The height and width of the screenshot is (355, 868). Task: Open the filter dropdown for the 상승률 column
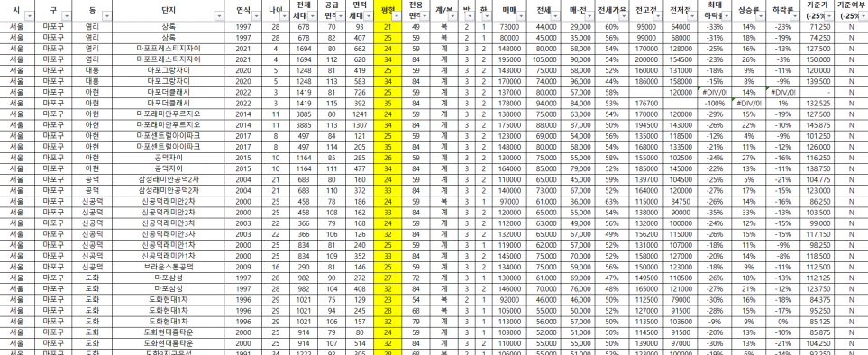click(761, 16)
